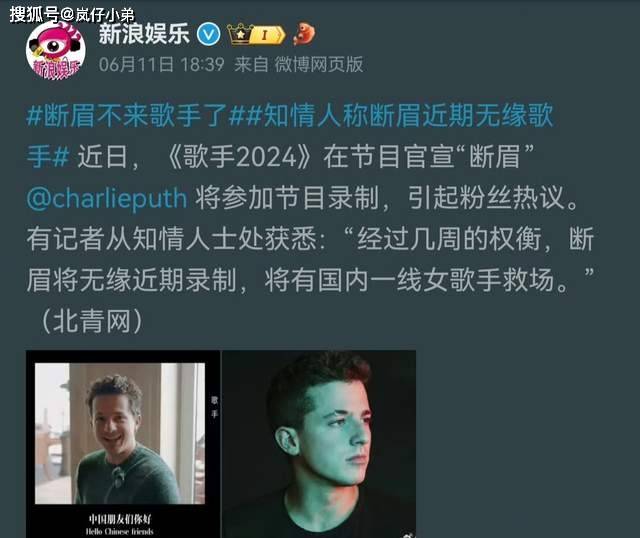Tap the level I tag on the badge
640x538 pixels.
click(267, 35)
